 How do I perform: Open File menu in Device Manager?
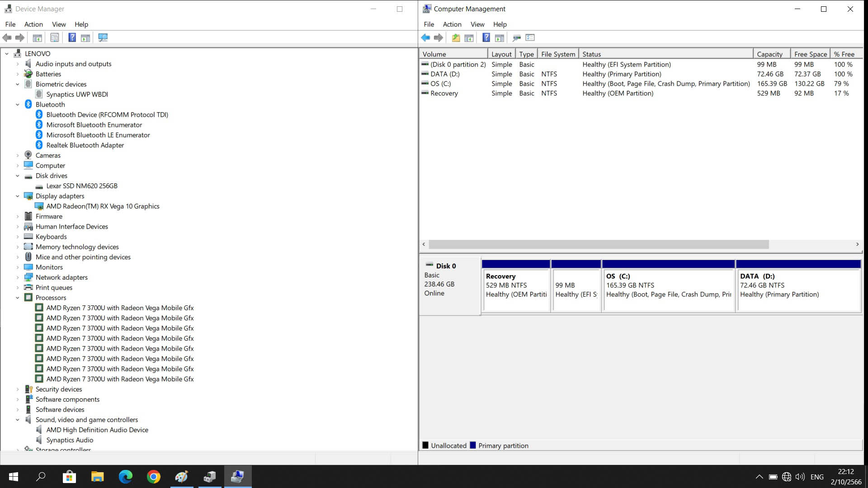pyautogui.click(x=10, y=24)
